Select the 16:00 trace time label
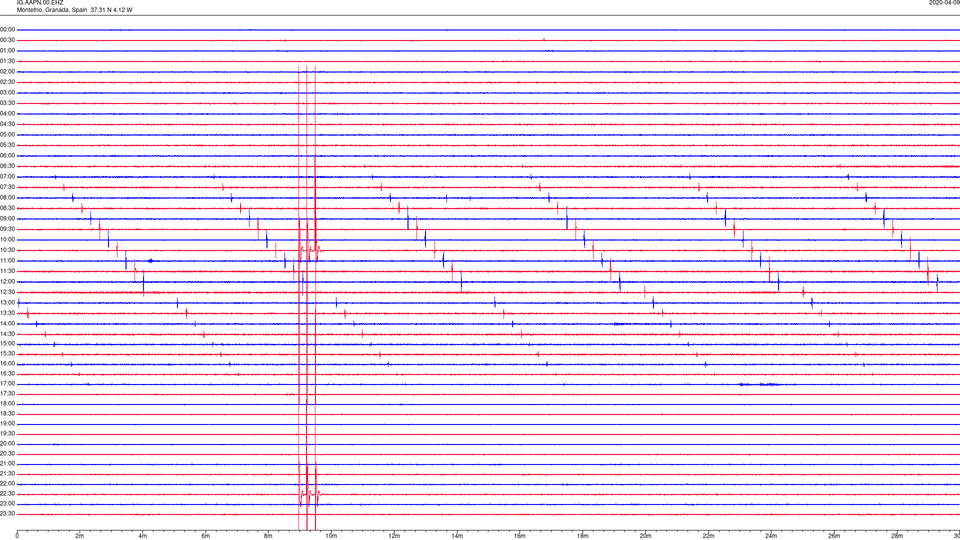The width and height of the screenshot is (960, 540). point(8,364)
